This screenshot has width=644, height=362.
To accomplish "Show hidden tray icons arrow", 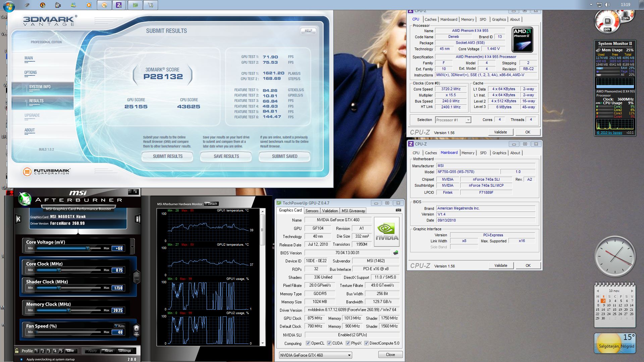I will click(x=591, y=5).
